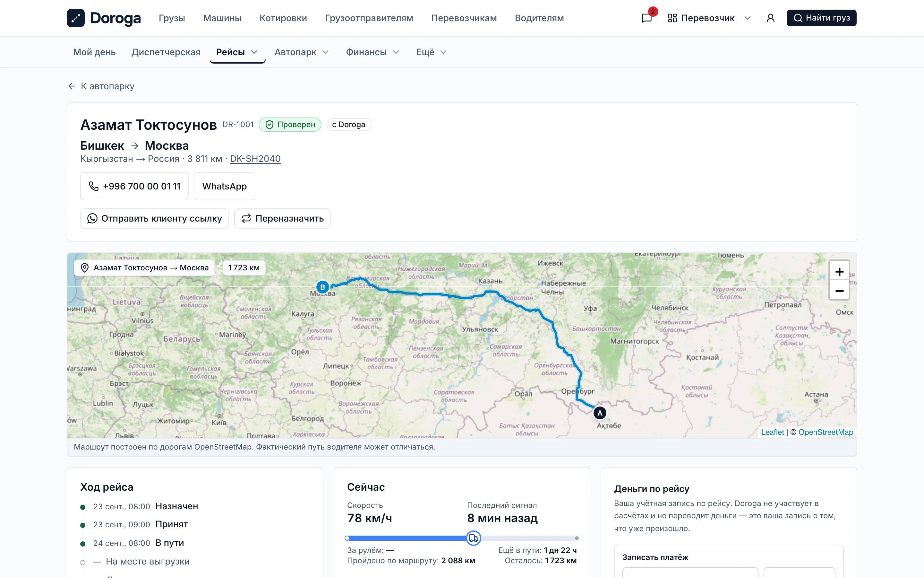Click the Найти груз search button
The width and height of the screenshot is (924, 578).
pyautogui.click(x=821, y=18)
